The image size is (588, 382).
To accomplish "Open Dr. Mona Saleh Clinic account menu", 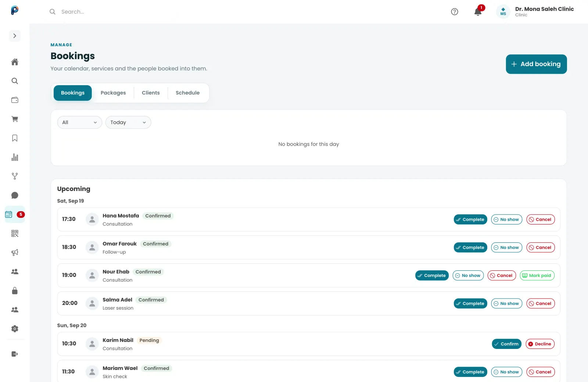I will (x=535, y=12).
